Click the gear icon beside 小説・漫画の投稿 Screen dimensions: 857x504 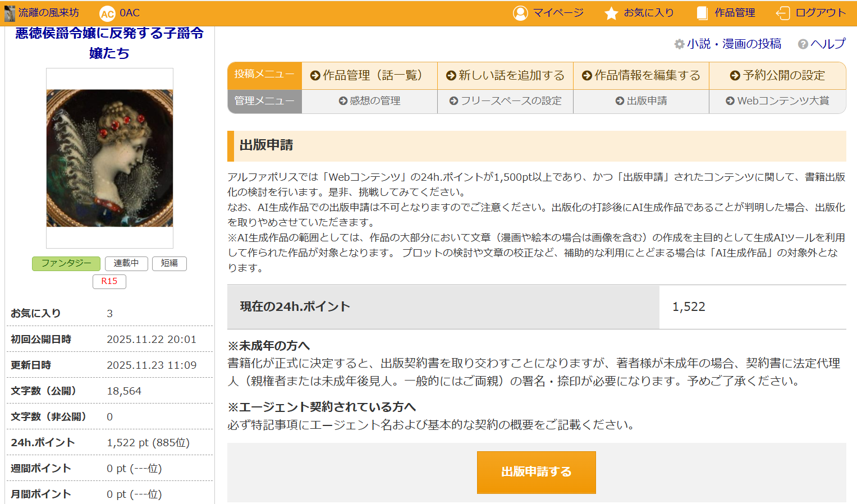tap(679, 44)
